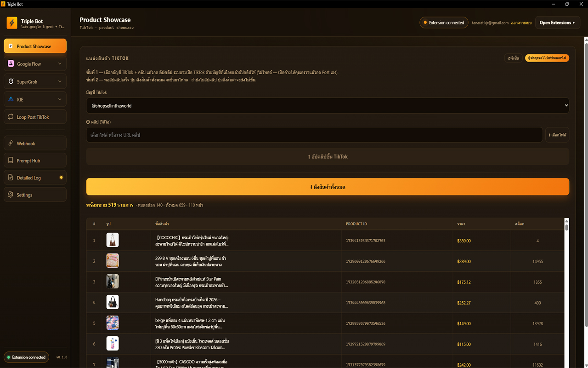Click the Triple Bot title bar app icon
Image resolution: width=588 pixels, height=368 pixels.
pyautogui.click(x=4, y=4)
